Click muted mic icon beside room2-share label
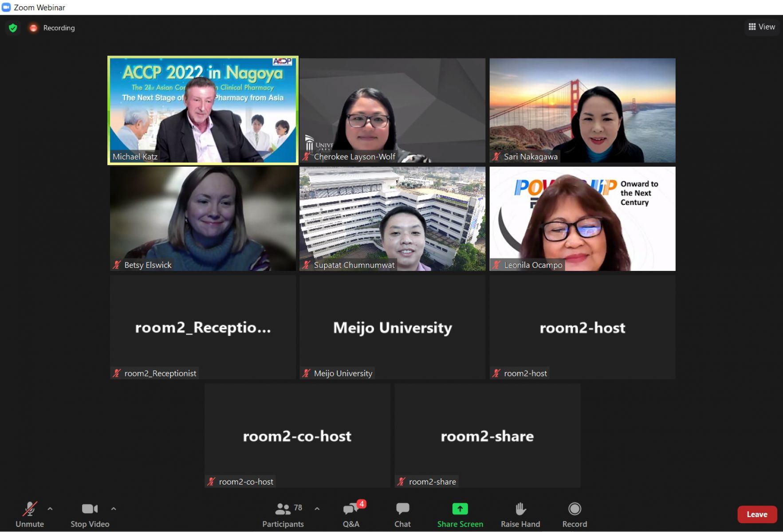This screenshot has height=532, width=783. [401, 481]
